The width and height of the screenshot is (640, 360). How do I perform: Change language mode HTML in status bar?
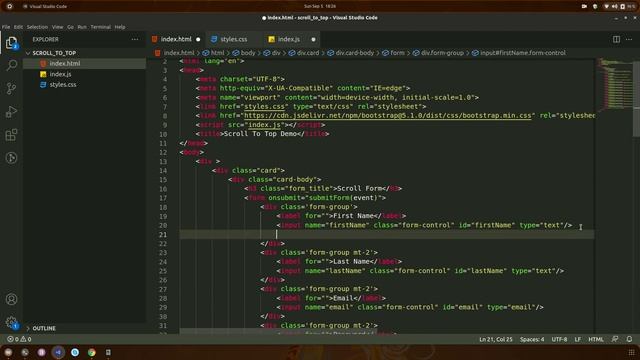pyautogui.click(x=596, y=339)
